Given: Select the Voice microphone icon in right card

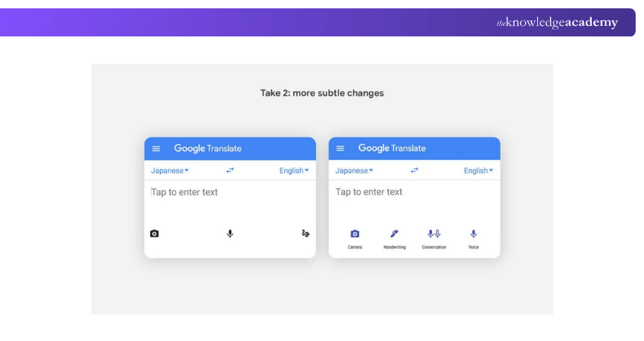Looking at the screenshot, I should click(474, 233).
